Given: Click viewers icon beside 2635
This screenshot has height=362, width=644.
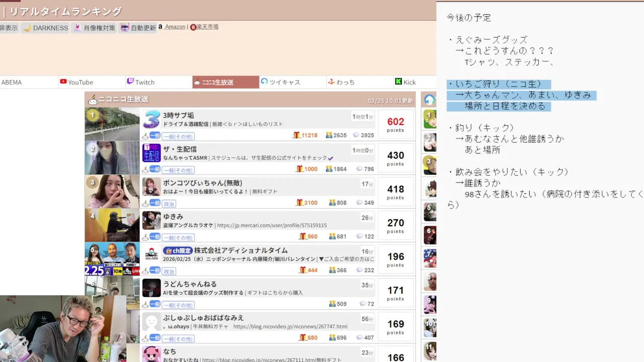Looking at the screenshot, I should pyautogui.click(x=329, y=135).
